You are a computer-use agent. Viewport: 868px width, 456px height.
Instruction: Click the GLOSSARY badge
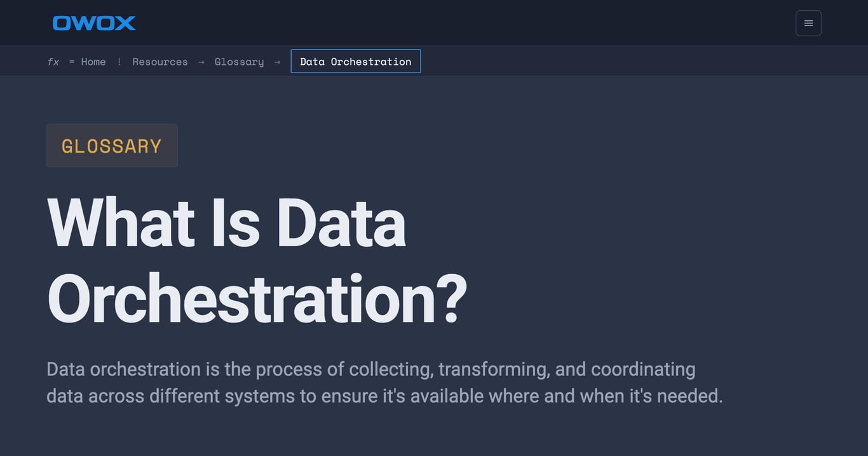point(112,146)
